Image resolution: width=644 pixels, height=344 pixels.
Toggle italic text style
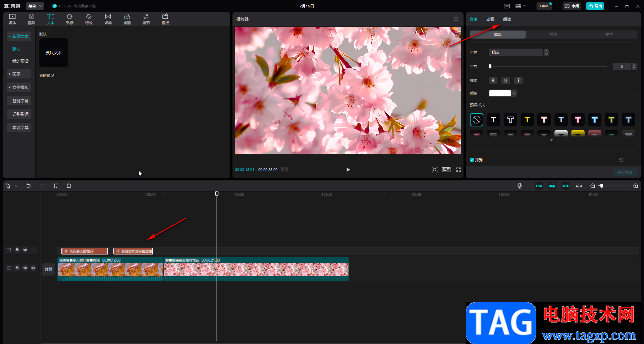click(x=519, y=80)
